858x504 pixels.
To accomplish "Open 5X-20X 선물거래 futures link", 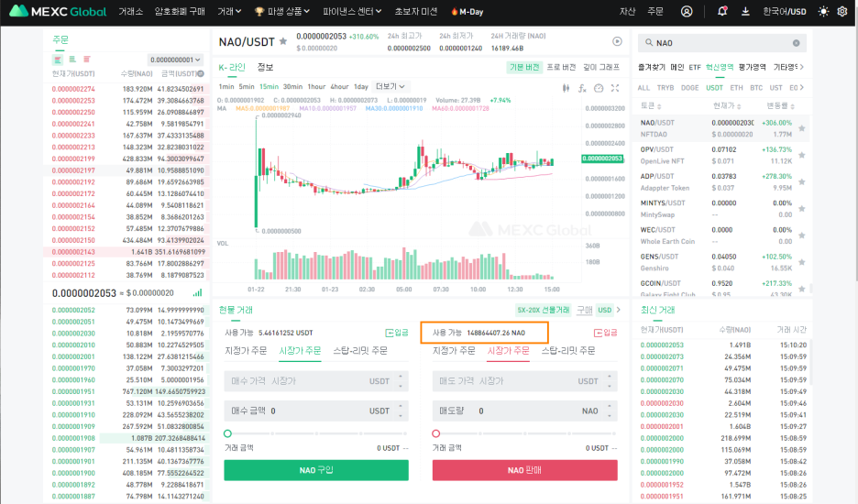I will 544,310.
